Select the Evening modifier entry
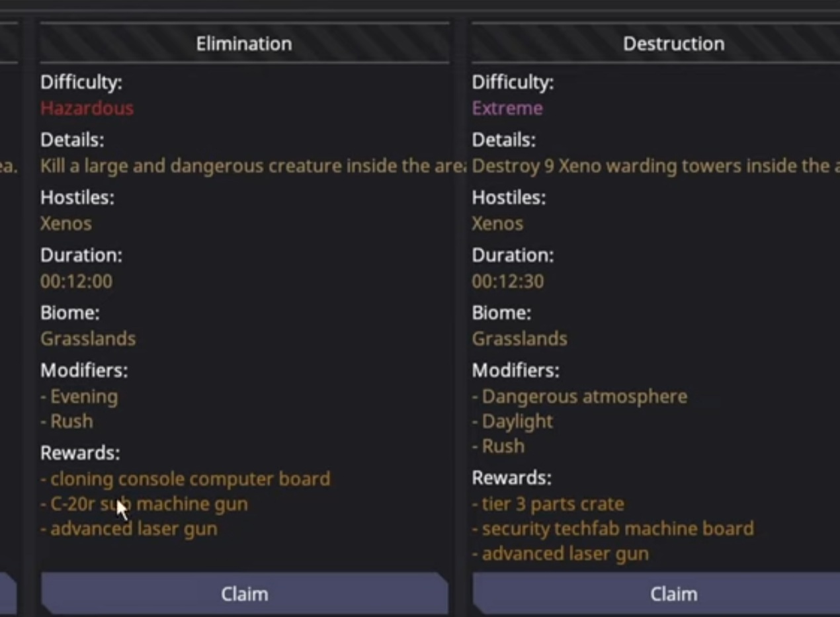840x617 pixels. point(83,396)
